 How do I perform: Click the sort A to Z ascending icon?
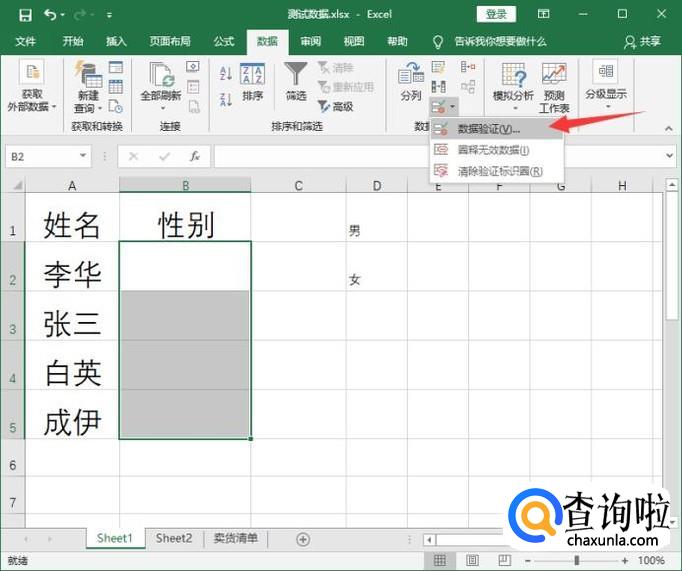(x=225, y=73)
